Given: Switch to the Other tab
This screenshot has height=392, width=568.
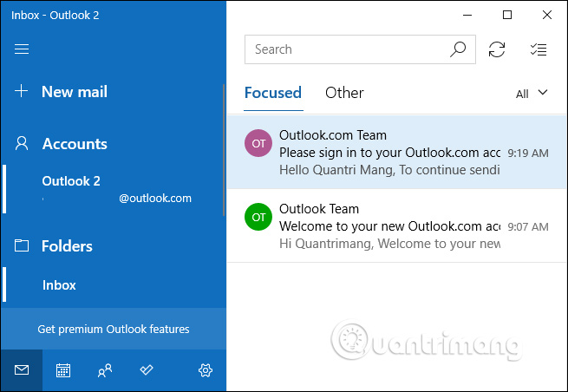Looking at the screenshot, I should pyautogui.click(x=344, y=93).
